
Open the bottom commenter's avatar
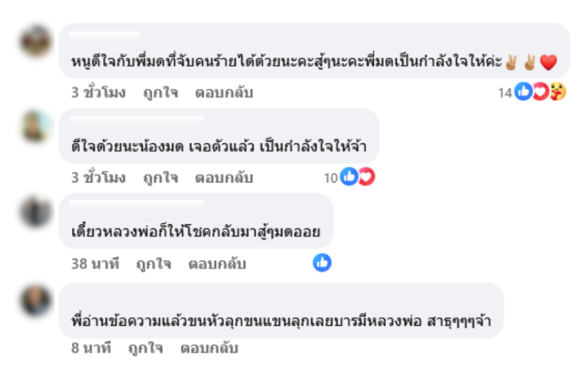click(x=36, y=300)
